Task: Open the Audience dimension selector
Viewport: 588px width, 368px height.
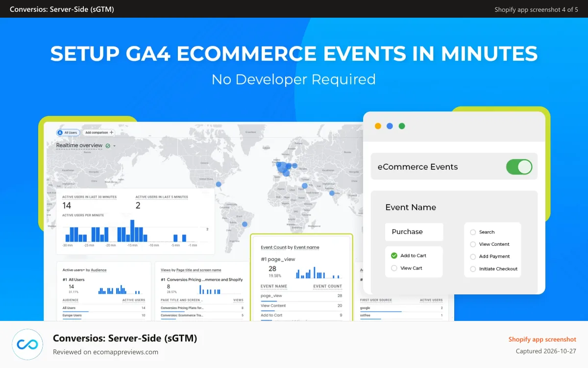Action: click(98, 270)
